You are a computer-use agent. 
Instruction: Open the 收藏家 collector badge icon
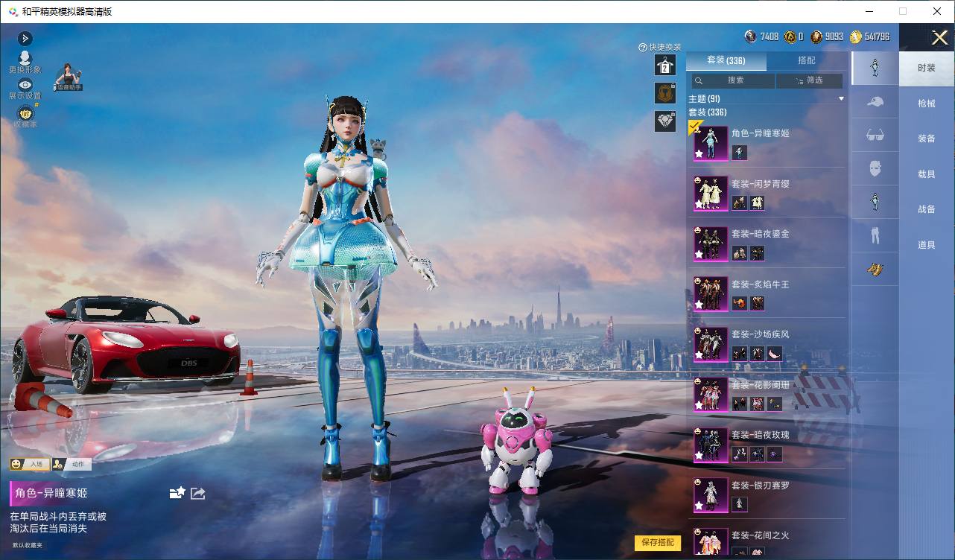25,113
